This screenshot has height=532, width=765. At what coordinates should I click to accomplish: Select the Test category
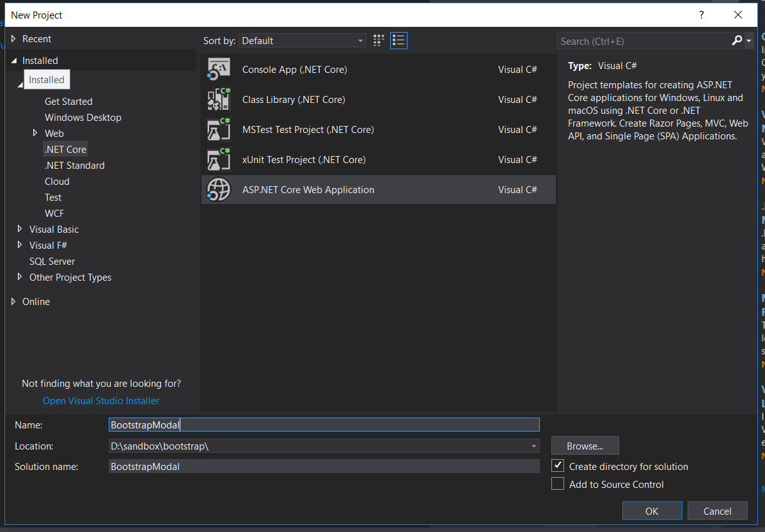pyautogui.click(x=53, y=198)
